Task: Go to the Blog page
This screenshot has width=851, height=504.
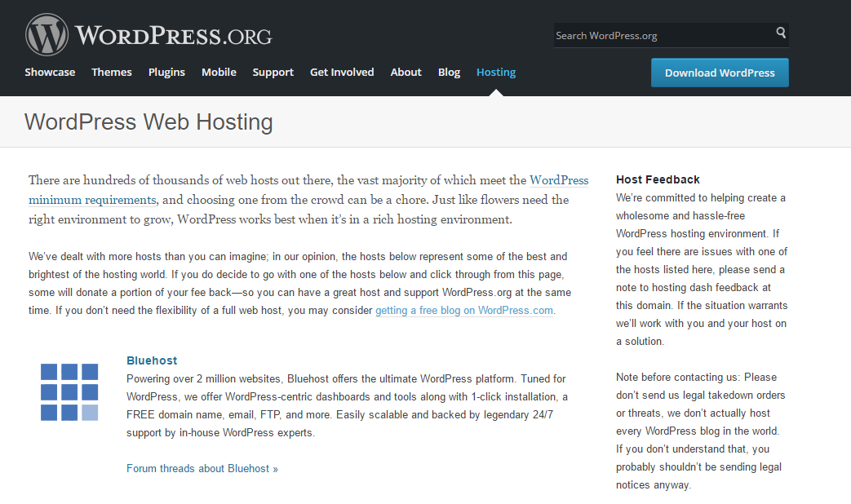Action: [x=449, y=72]
